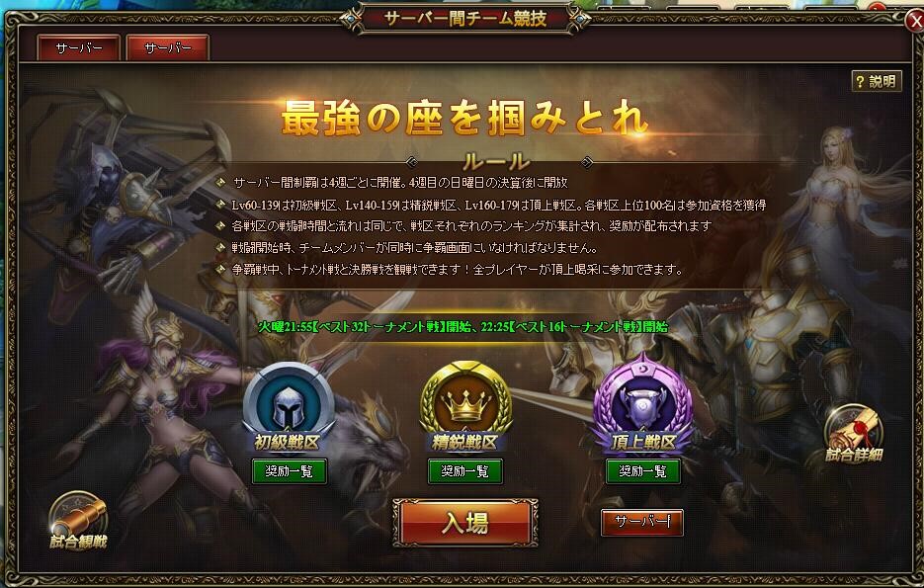Click the Lv60-139 battle zone rule line
The image size is (924, 588).
pyautogui.click(x=498, y=205)
